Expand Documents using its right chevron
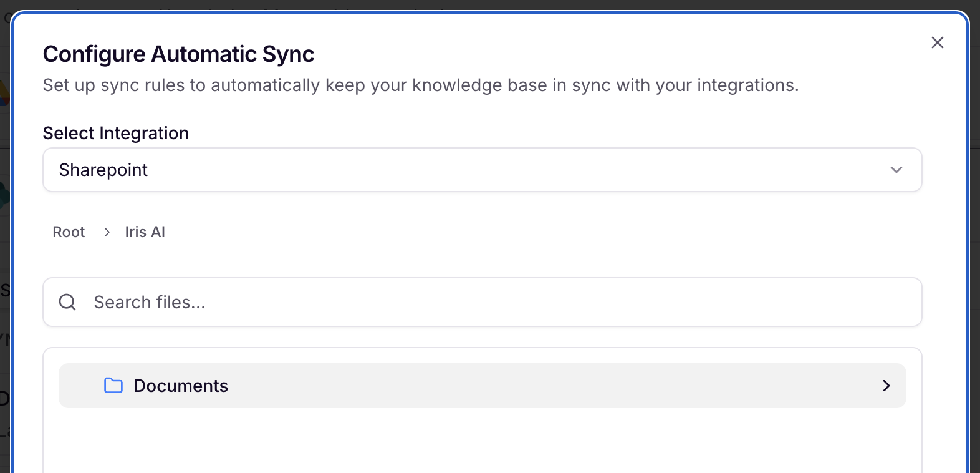This screenshot has height=473, width=980. 886,386
